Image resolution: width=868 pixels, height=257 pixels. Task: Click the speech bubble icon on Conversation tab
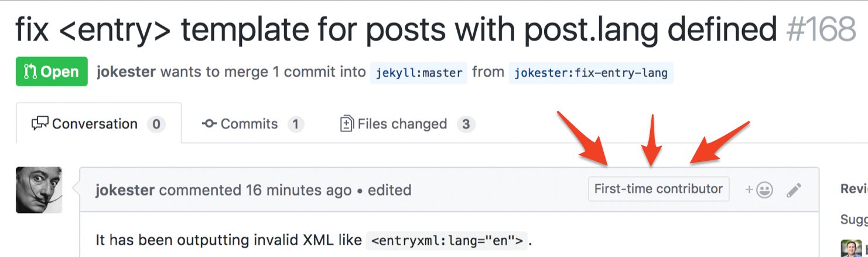pos(40,124)
